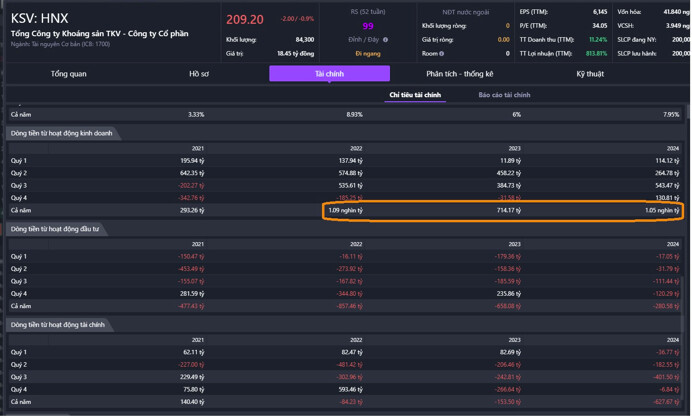
Task: Click the RS (52 tuần) value 99
Action: [x=368, y=26]
